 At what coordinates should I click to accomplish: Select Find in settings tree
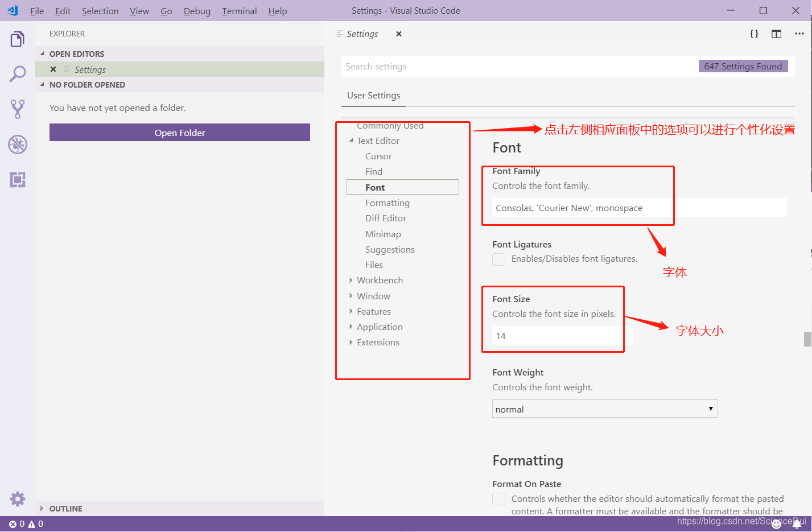pyautogui.click(x=374, y=171)
